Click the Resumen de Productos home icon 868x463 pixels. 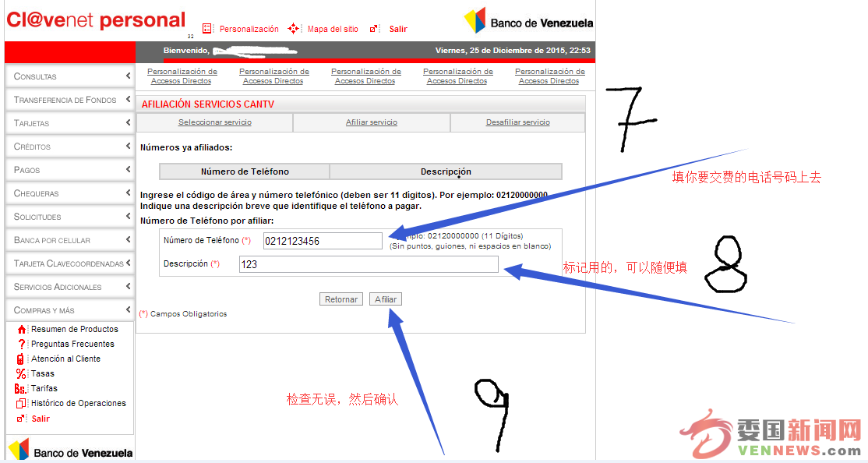[21, 330]
